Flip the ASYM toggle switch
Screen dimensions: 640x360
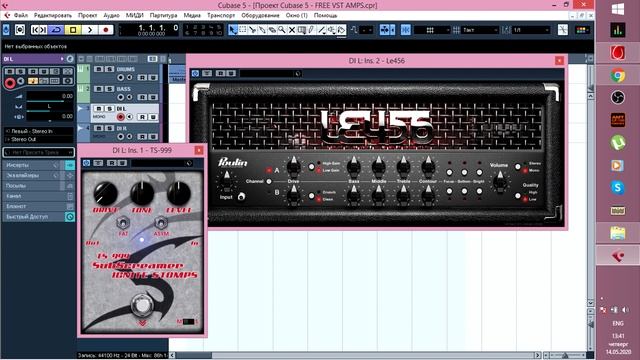161,223
